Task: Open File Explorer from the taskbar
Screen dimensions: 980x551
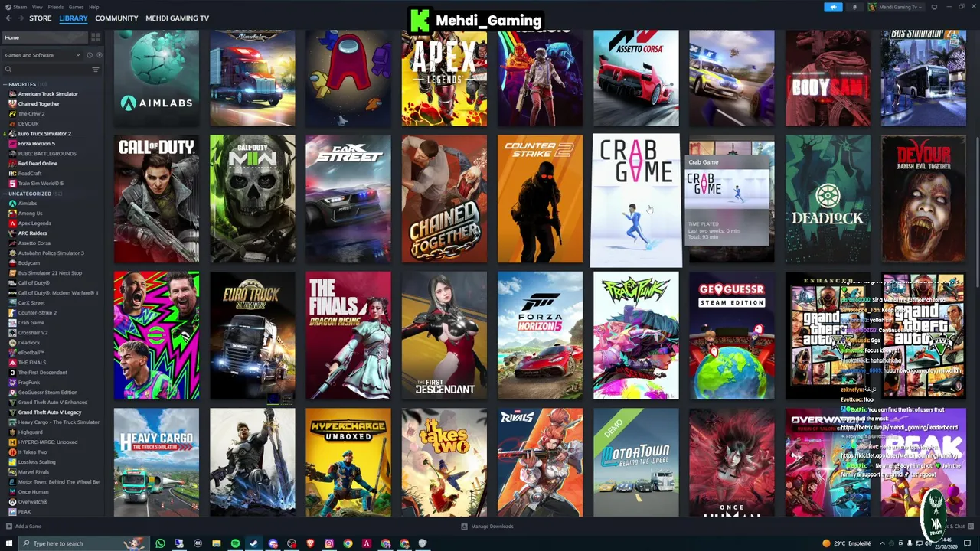Action: [216, 543]
